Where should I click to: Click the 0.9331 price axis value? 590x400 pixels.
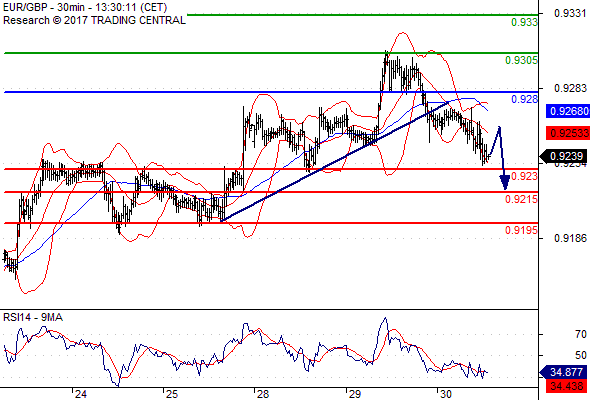coord(570,14)
